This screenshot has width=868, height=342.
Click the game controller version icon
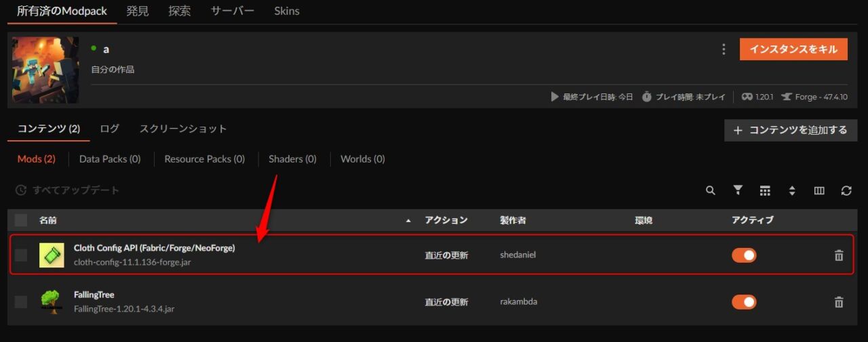pyautogui.click(x=747, y=97)
